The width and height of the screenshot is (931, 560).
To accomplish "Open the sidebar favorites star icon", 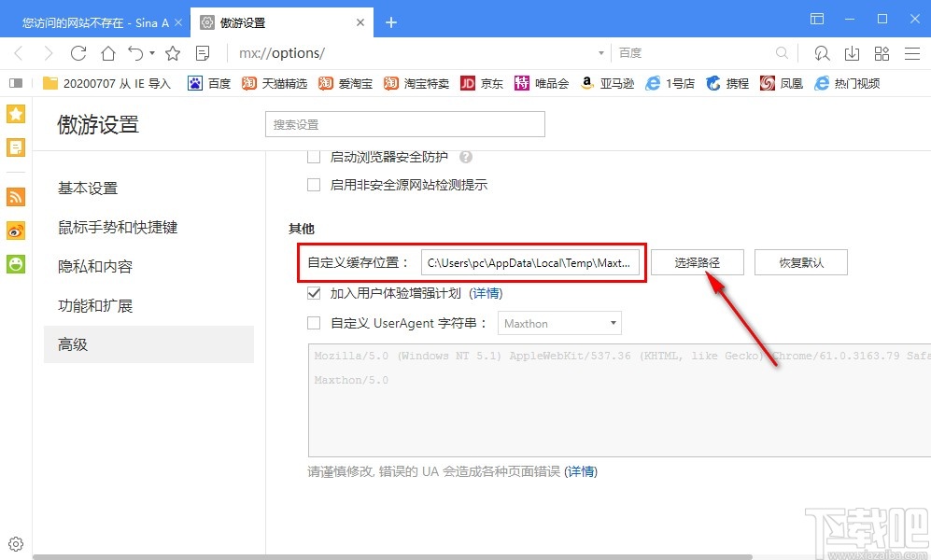I will click(16, 113).
